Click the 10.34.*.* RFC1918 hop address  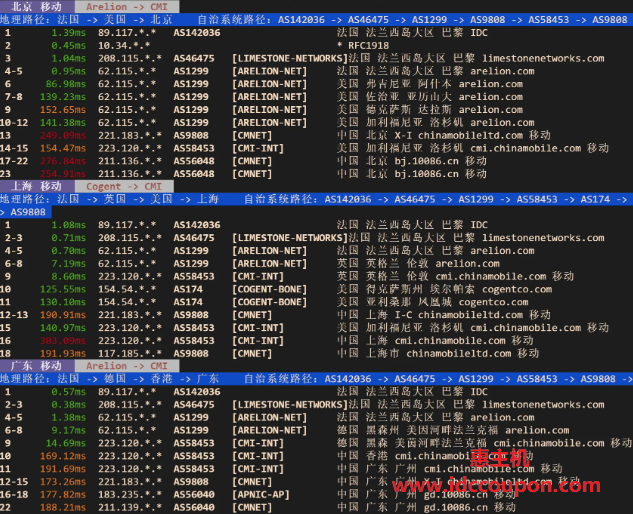coord(124,46)
